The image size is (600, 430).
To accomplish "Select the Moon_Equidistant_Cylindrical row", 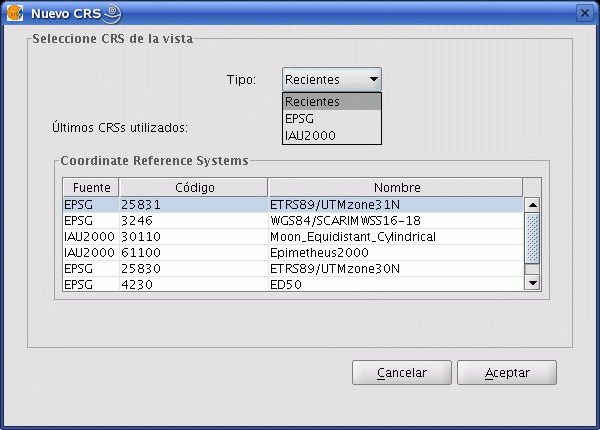I will [x=293, y=237].
